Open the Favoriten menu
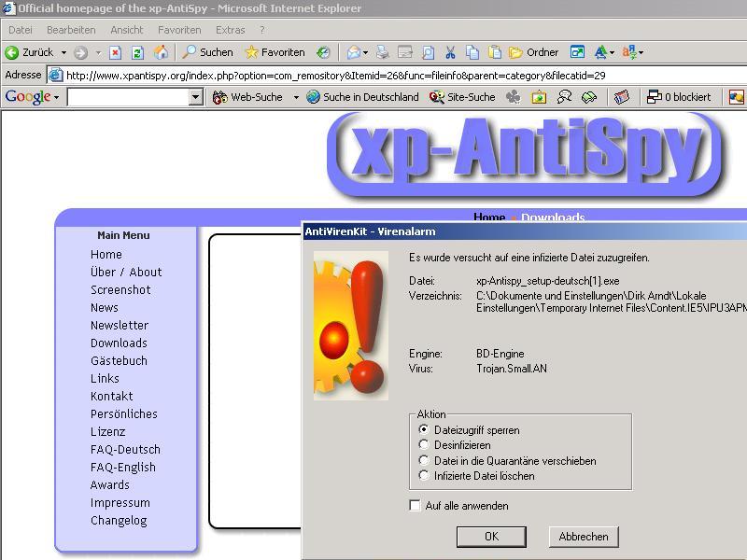Viewport: 747px width, 560px height. point(179,30)
